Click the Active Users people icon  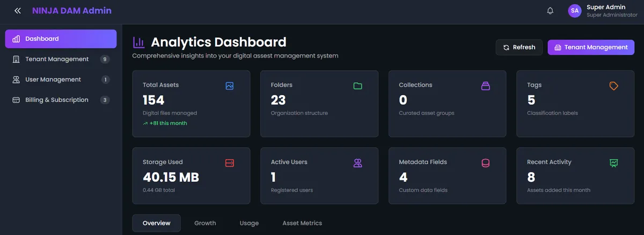pyautogui.click(x=358, y=163)
